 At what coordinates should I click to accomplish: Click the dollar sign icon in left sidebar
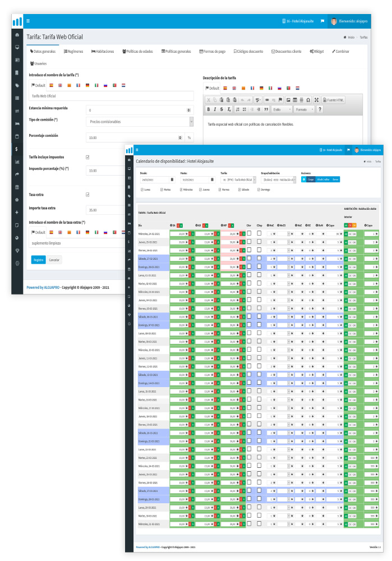[17, 149]
